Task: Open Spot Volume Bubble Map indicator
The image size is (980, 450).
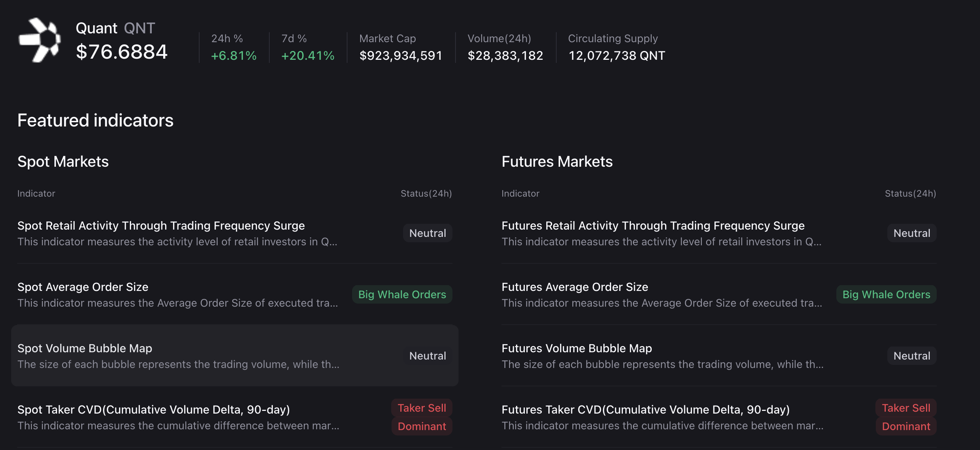Action: [x=85, y=348]
